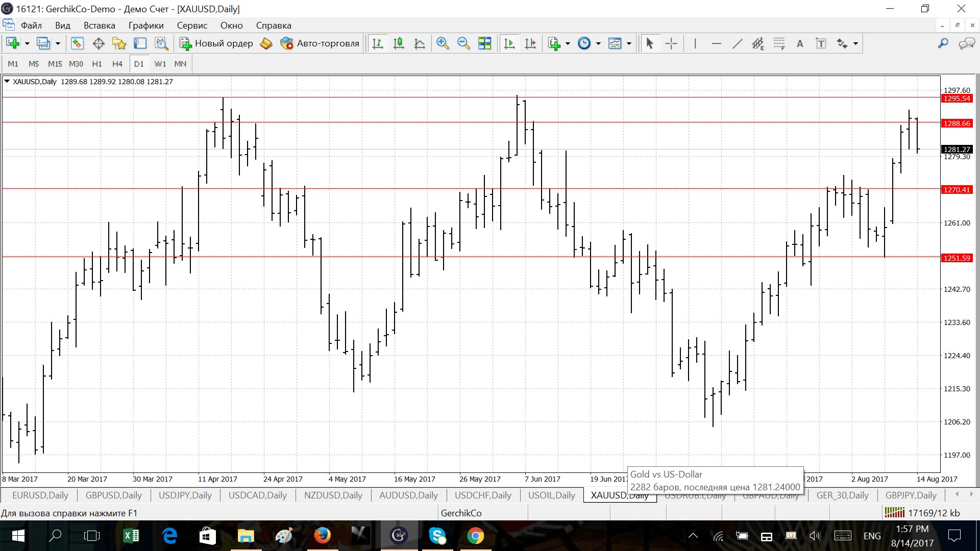Toggle the Авто-торговля button

(320, 43)
